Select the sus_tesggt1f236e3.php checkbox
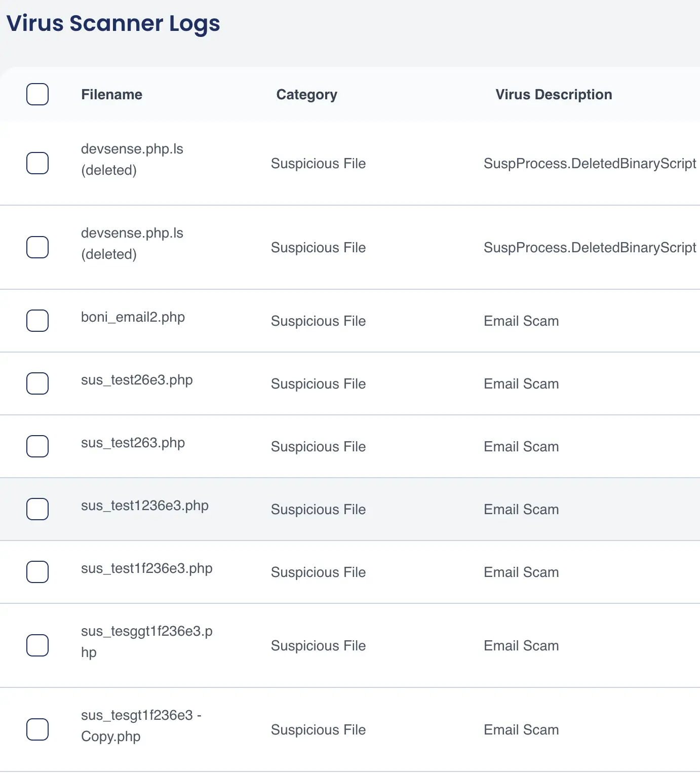700x773 pixels. click(x=37, y=645)
